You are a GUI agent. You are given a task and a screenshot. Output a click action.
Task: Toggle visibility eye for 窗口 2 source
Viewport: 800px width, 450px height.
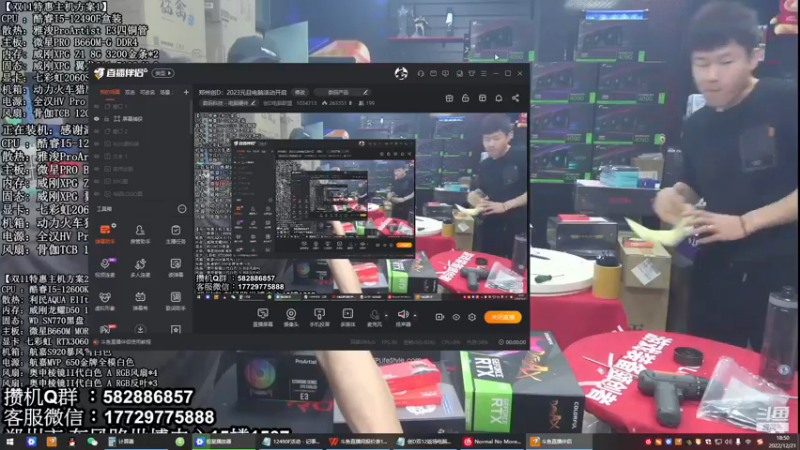[96, 131]
